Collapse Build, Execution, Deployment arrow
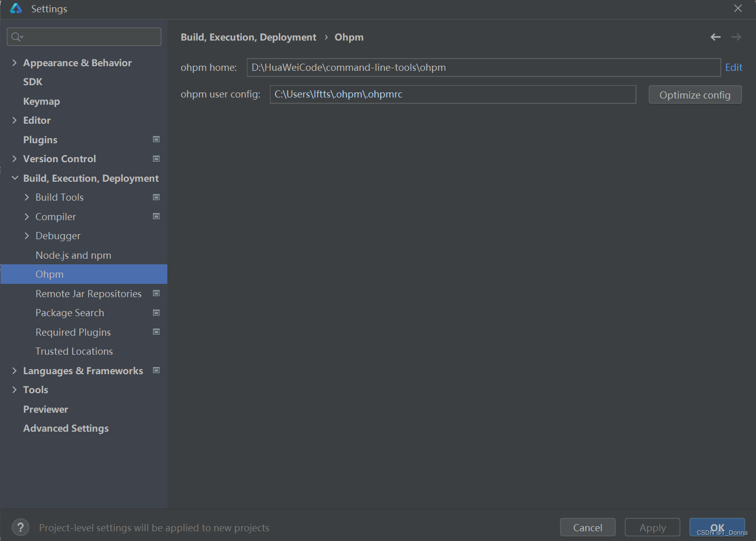Image resolution: width=756 pixels, height=541 pixels. click(x=14, y=178)
